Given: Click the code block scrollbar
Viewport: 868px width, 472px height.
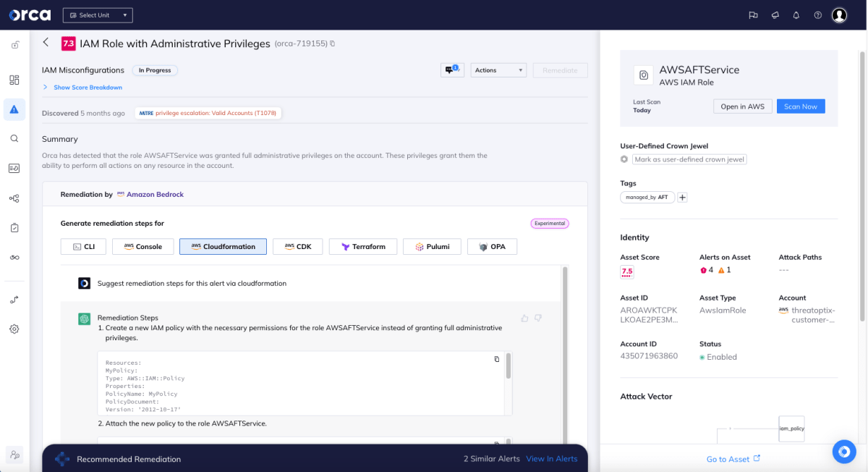Looking at the screenshot, I should click(x=509, y=366).
